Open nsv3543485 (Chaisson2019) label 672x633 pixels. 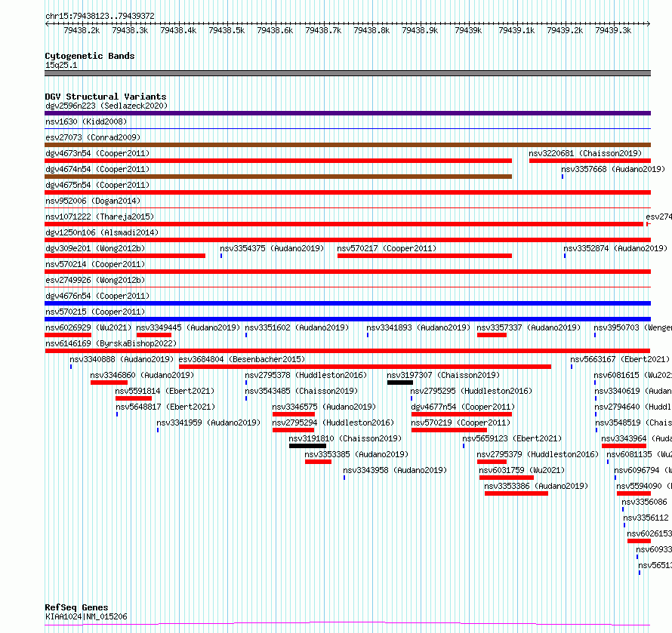pos(301,391)
